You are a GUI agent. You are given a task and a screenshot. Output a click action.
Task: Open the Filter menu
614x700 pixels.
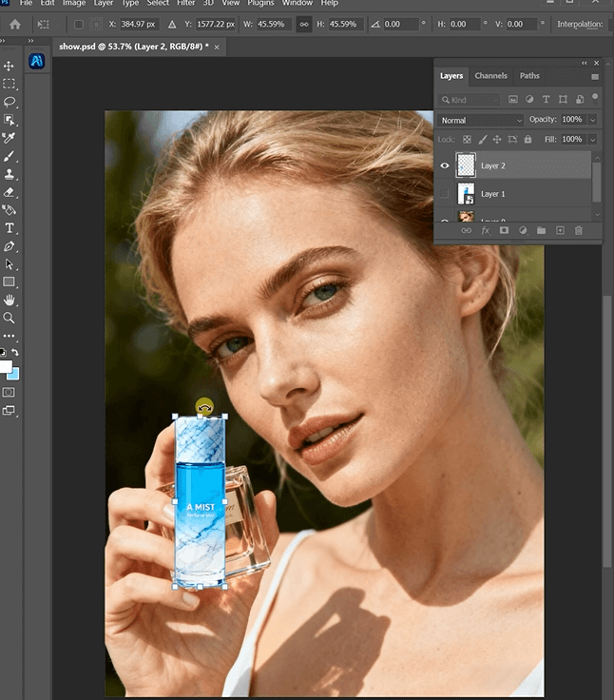(185, 4)
